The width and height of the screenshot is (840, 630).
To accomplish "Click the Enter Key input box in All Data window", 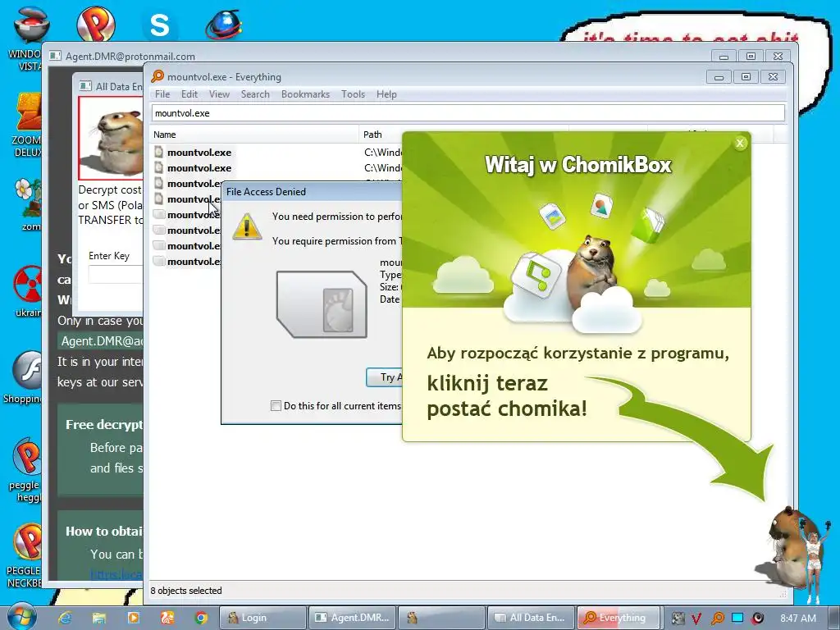I will click(x=116, y=274).
